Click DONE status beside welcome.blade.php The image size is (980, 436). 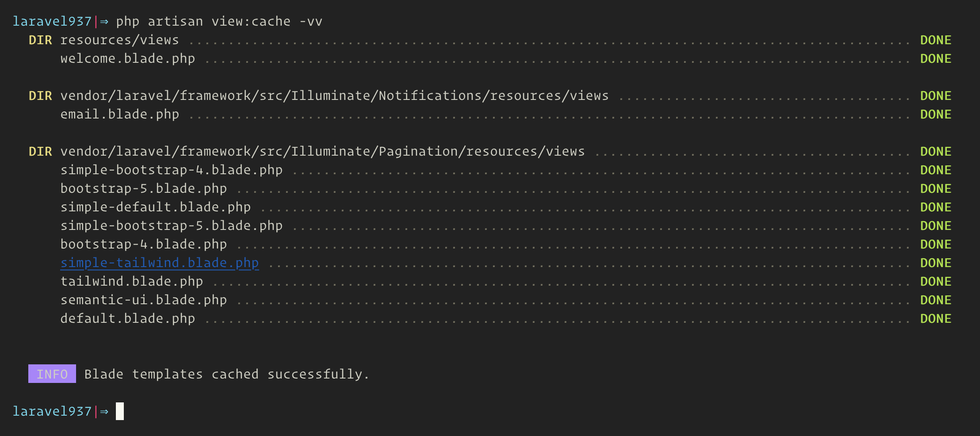(x=936, y=59)
